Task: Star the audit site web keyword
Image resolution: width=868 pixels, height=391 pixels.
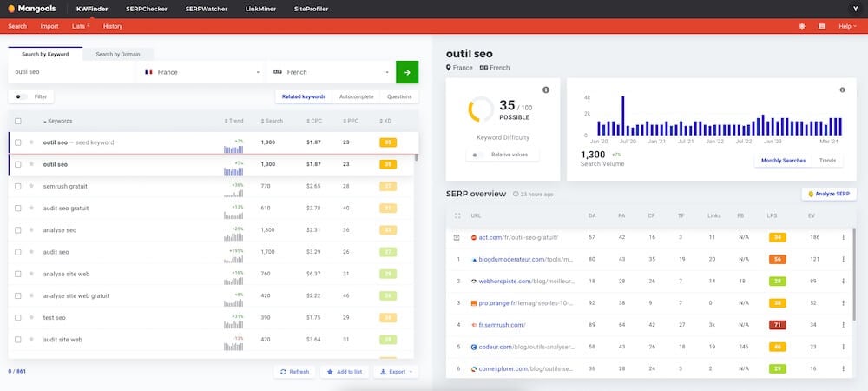Action: pos(31,340)
